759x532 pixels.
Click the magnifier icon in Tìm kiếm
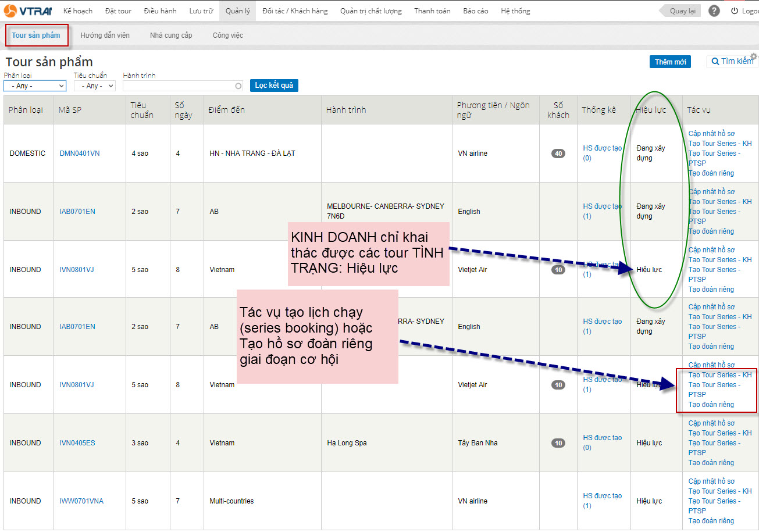click(715, 62)
